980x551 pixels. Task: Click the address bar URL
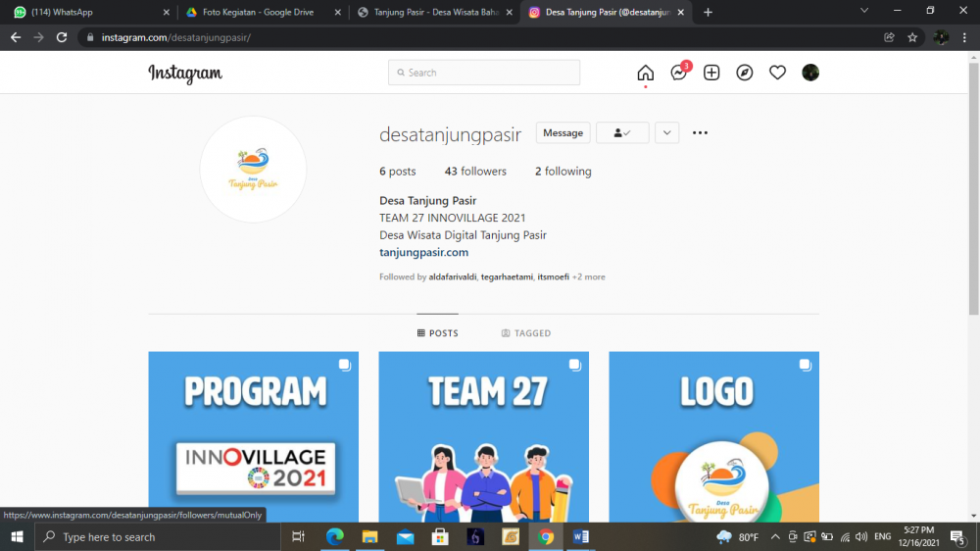[x=176, y=37]
